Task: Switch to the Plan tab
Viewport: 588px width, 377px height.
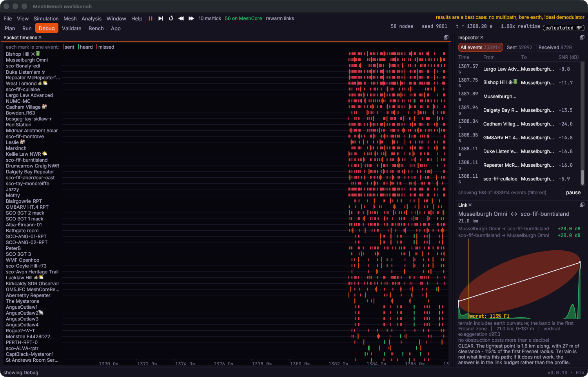Action: click(x=10, y=28)
